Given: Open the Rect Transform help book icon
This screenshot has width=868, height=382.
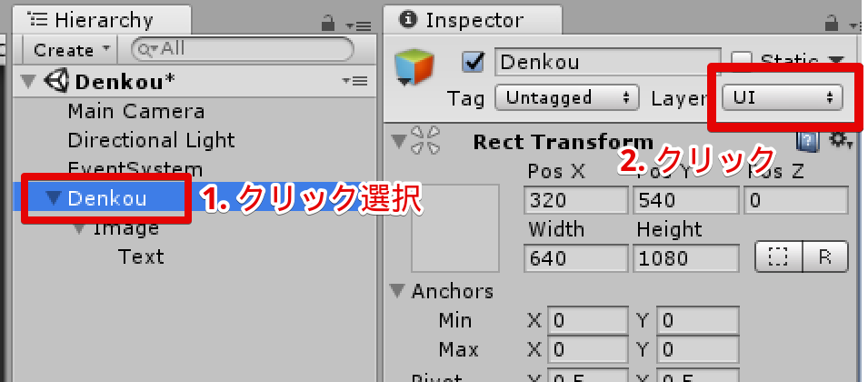Looking at the screenshot, I should click(808, 141).
